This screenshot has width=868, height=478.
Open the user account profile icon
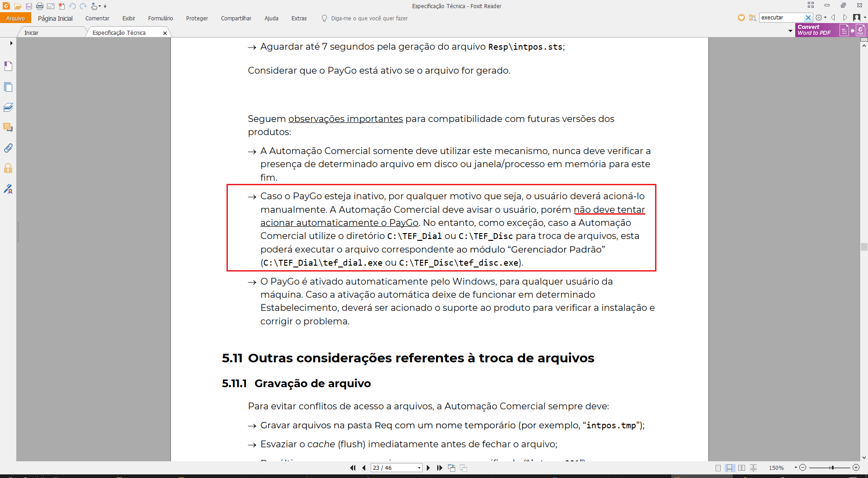click(856, 18)
